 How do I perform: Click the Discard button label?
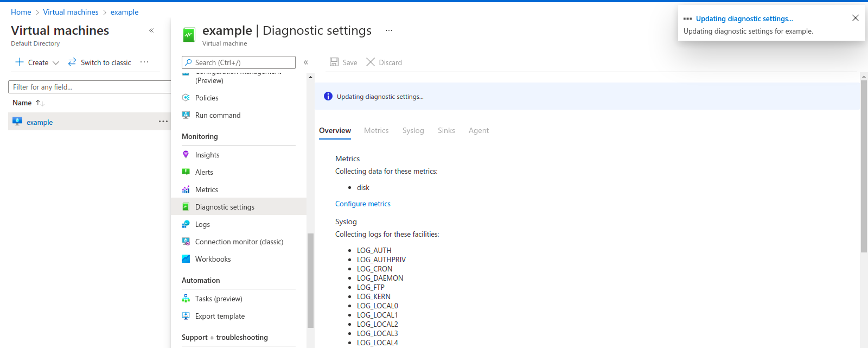tap(391, 62)
